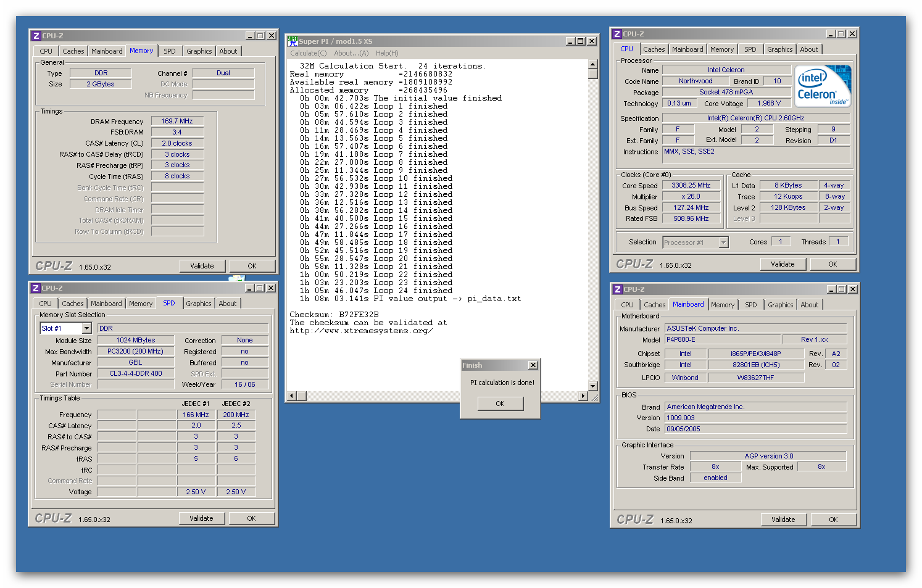Open the Processor #1 selection dropdown
The width and height of the screenshot is (922, 588).
[724, 242]
